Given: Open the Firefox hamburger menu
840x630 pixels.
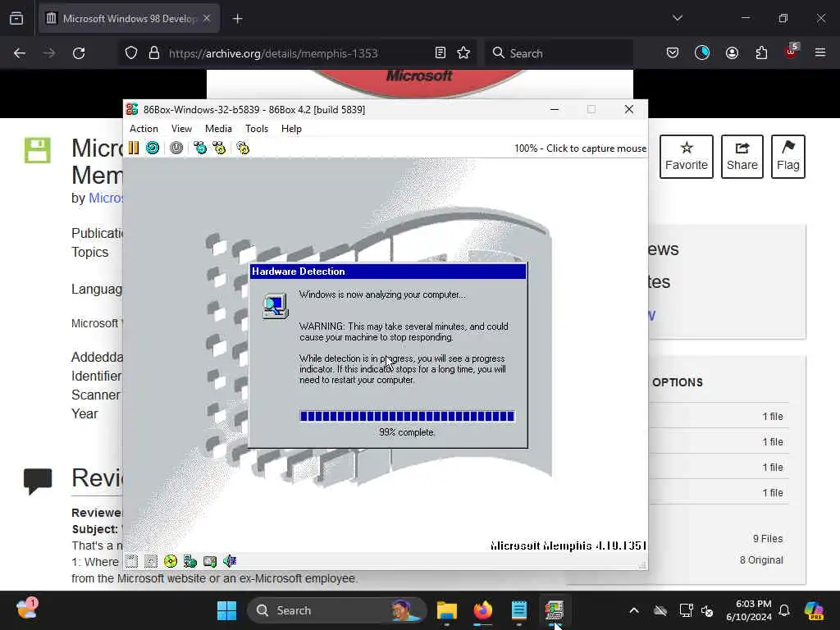Looking at the screenshot, I should 820,53.
